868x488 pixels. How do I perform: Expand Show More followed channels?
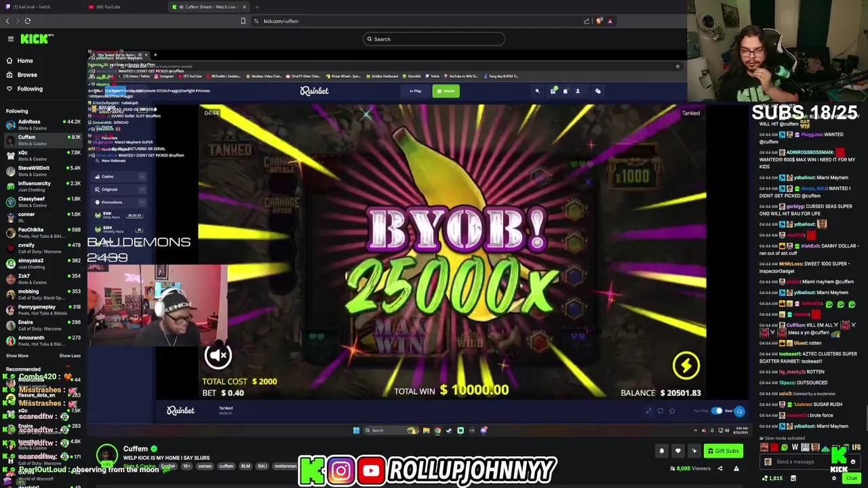(17, 356)
